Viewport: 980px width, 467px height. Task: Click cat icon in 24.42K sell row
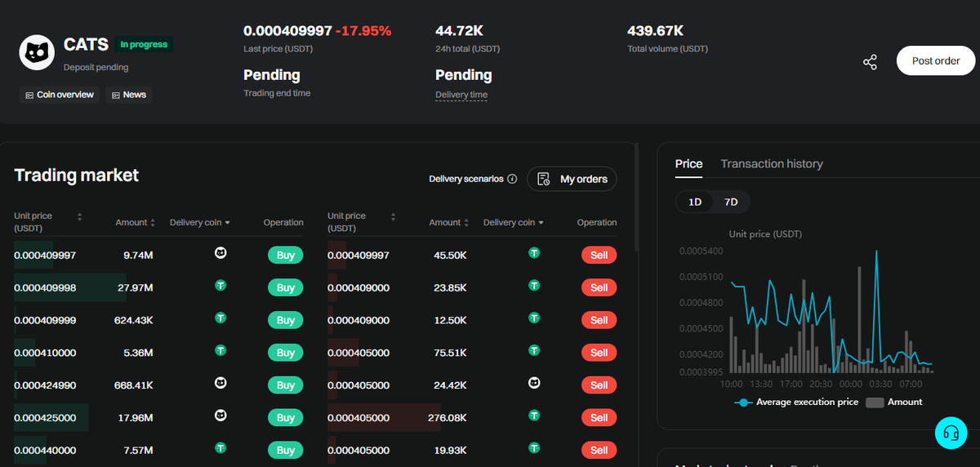(534, 382)
